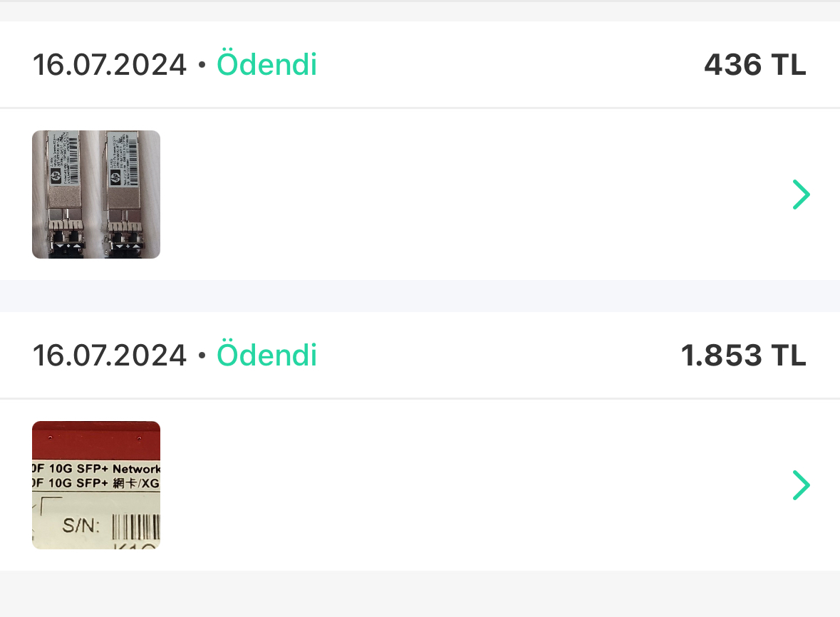Click the 436 TL order total

click(x=755, y=65)
